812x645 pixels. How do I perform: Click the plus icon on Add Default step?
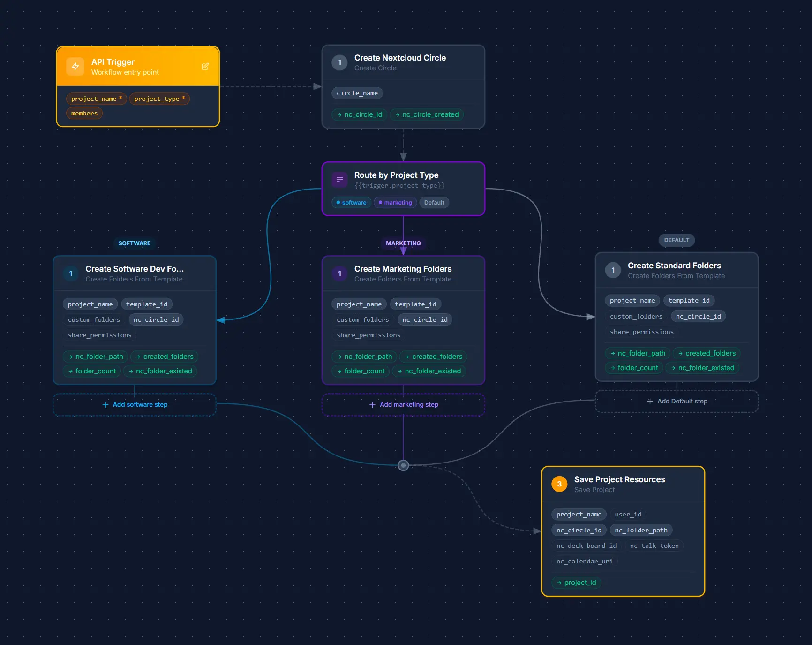(650, 402)
